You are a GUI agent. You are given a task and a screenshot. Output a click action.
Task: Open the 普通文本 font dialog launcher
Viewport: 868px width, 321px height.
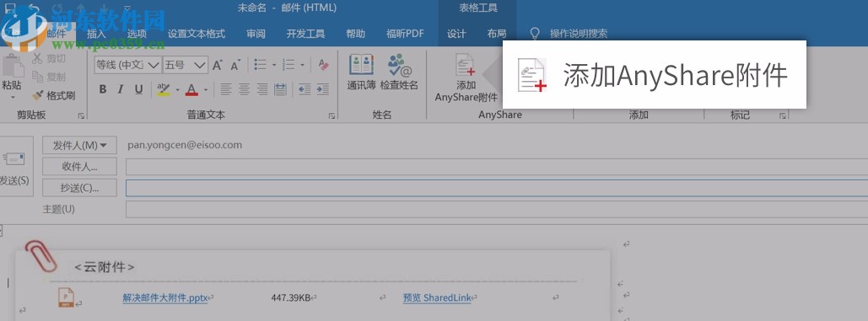pos(332,116)
